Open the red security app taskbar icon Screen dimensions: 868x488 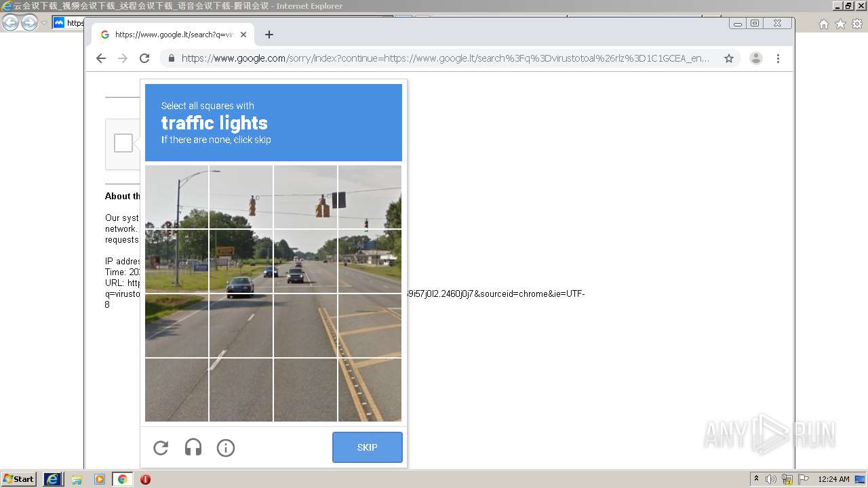click(145, 479)
